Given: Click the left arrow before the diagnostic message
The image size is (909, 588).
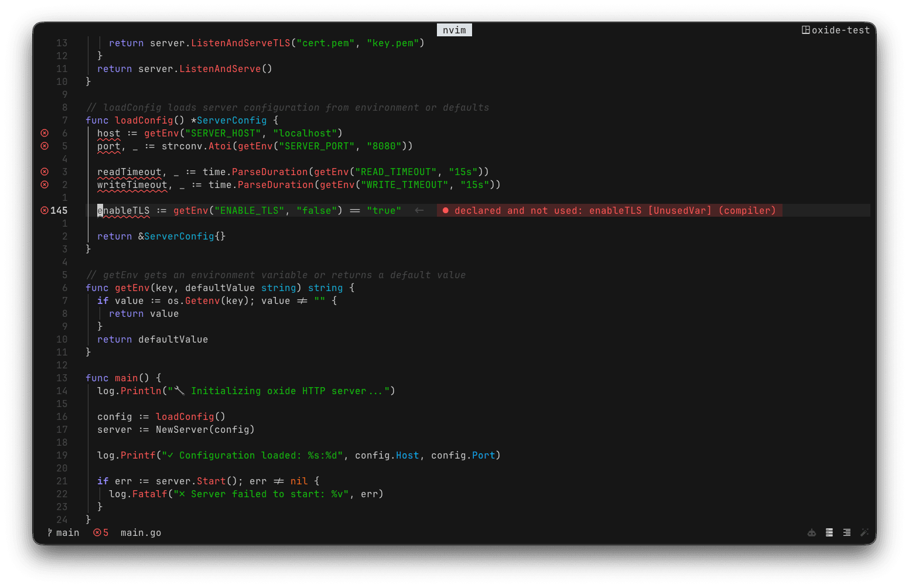Looking at the screenshot, I should tap(419, 210).
